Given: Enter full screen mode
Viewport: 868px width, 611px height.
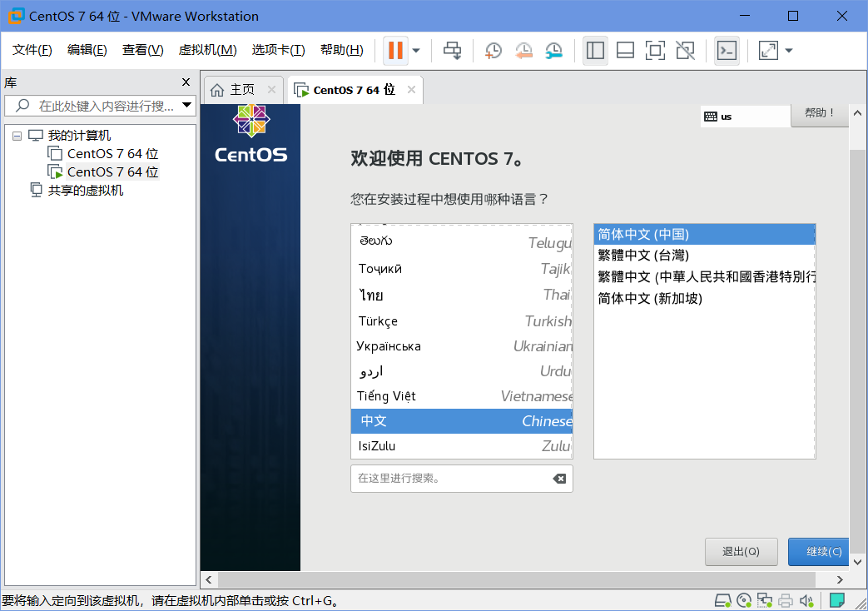Looking at the screenshot, I should click(655, 51).
